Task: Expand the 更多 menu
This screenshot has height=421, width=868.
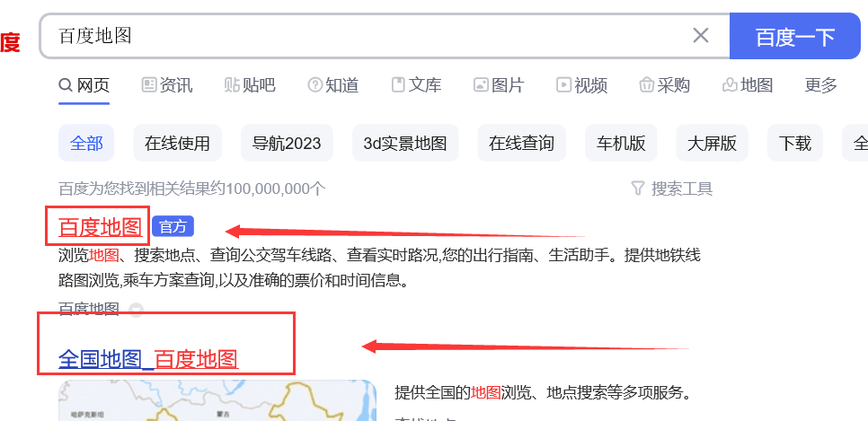Action: (821, 85)
